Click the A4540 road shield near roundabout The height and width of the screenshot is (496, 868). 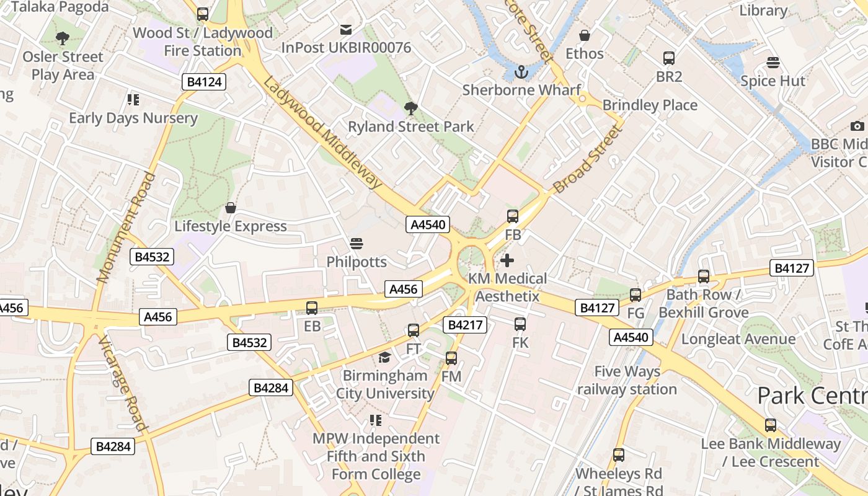pyautogui.click(x=428, y=224)
